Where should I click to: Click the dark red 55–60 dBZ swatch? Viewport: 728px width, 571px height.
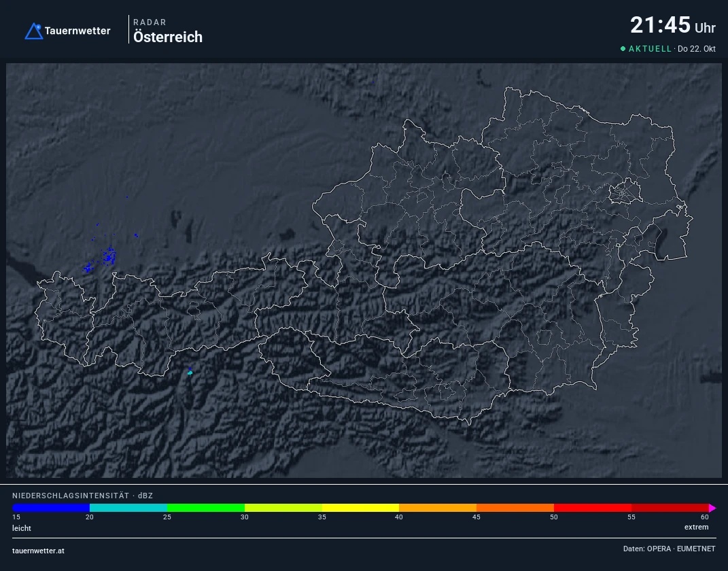click(x=670, y=508)
